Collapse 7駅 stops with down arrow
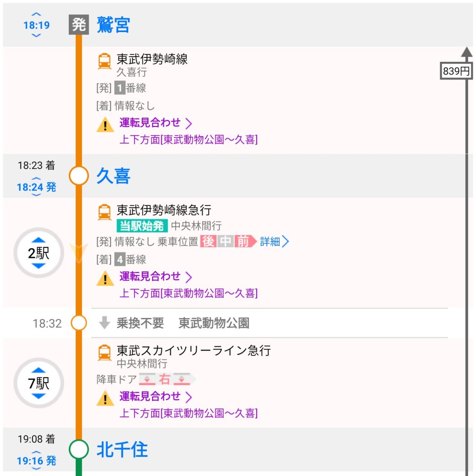Screen dimensions: 476x476 [x=39, y=396]
